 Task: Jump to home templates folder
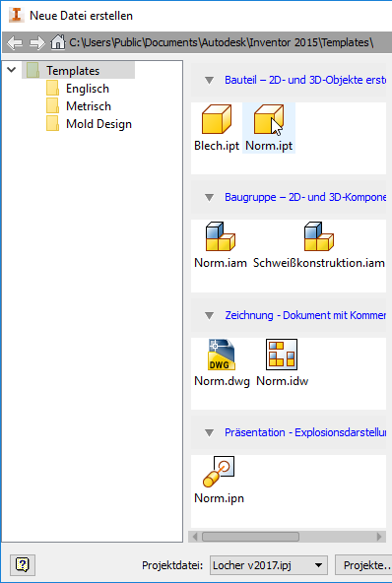pyautogui.click(x=58, y=42)
